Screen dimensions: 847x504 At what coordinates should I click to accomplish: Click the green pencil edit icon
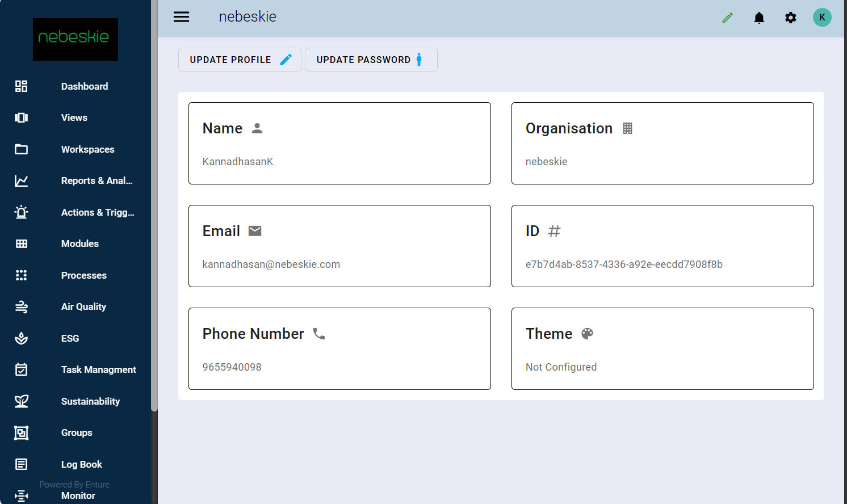coord(727,18)
